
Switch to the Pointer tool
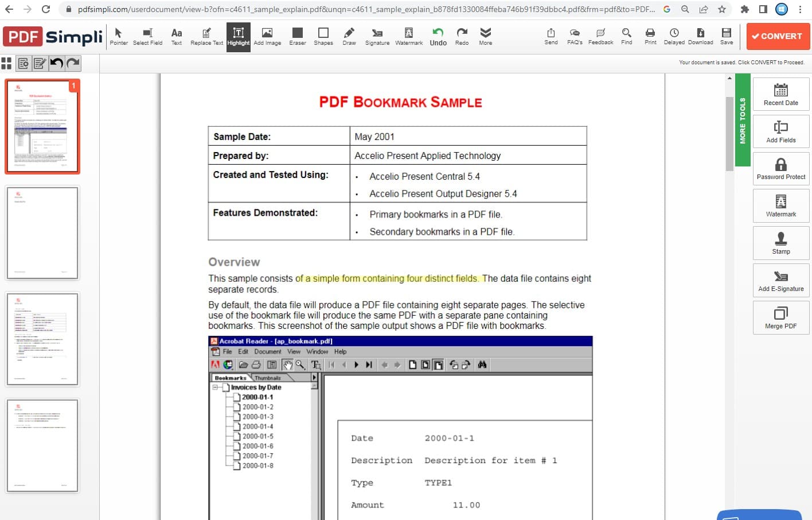pos(119,36)
